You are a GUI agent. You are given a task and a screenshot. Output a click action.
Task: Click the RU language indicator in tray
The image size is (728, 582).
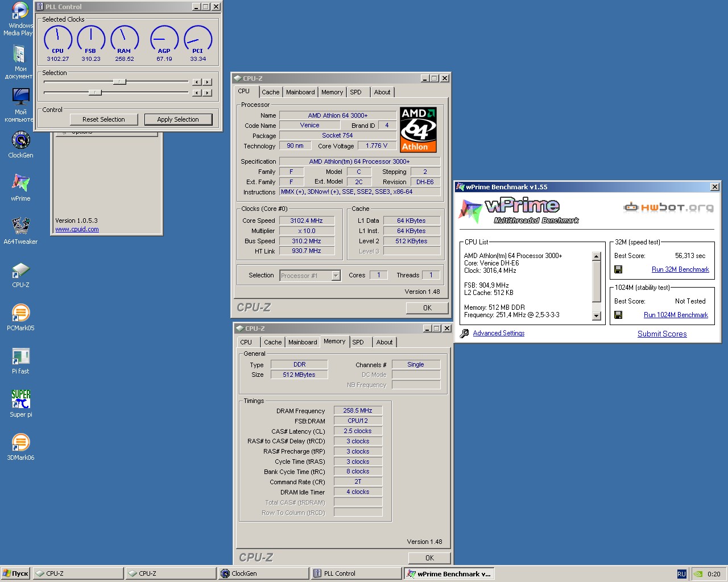(x=681, y=574)
